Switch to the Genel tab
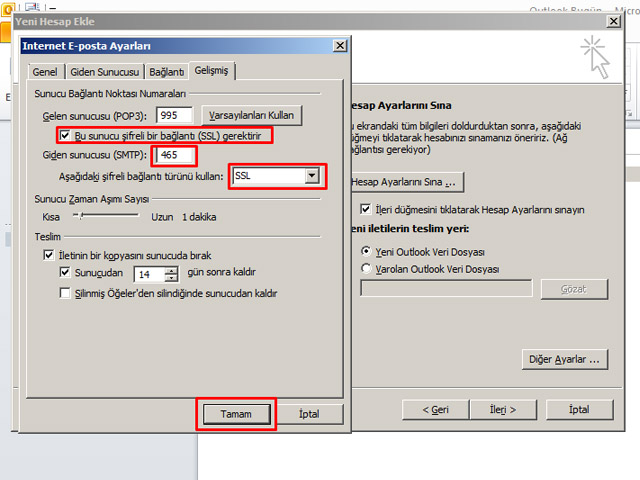The image size is (640, 480). pos(45,72)
